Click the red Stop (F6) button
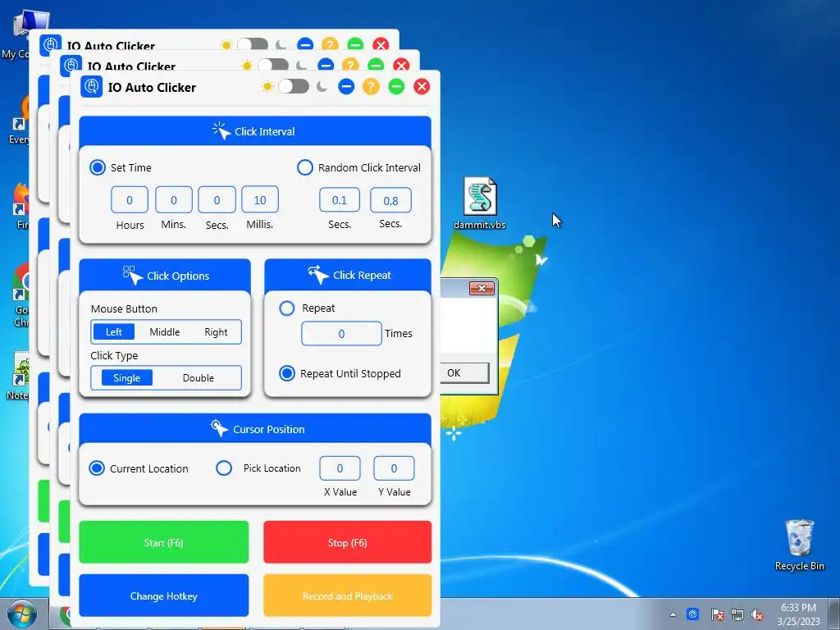This screenshot has height=630, width=840. [348, 542]
